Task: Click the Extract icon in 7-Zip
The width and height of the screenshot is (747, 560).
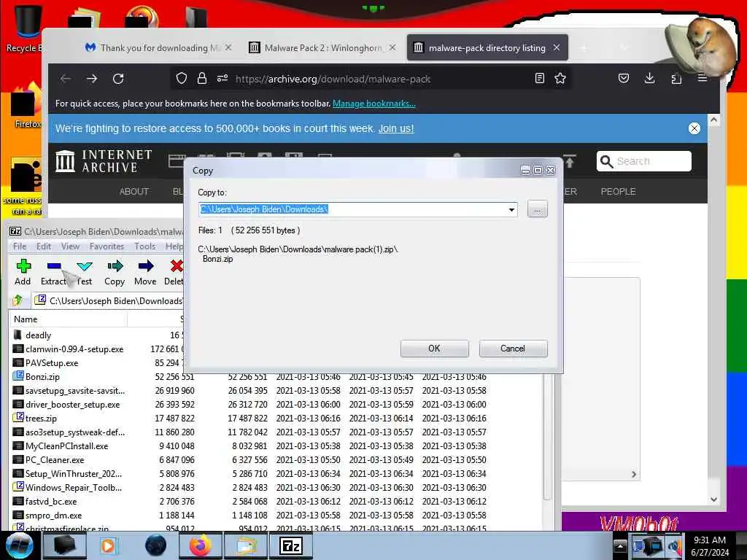Action: 53,272
